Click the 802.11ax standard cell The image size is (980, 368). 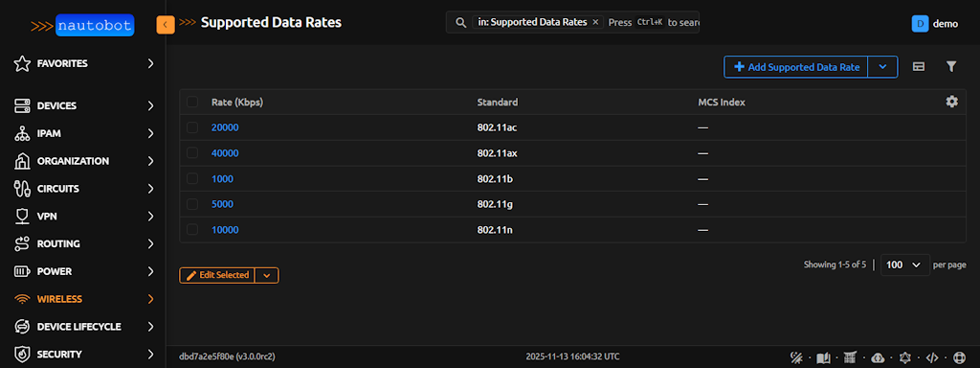point(498,153)
